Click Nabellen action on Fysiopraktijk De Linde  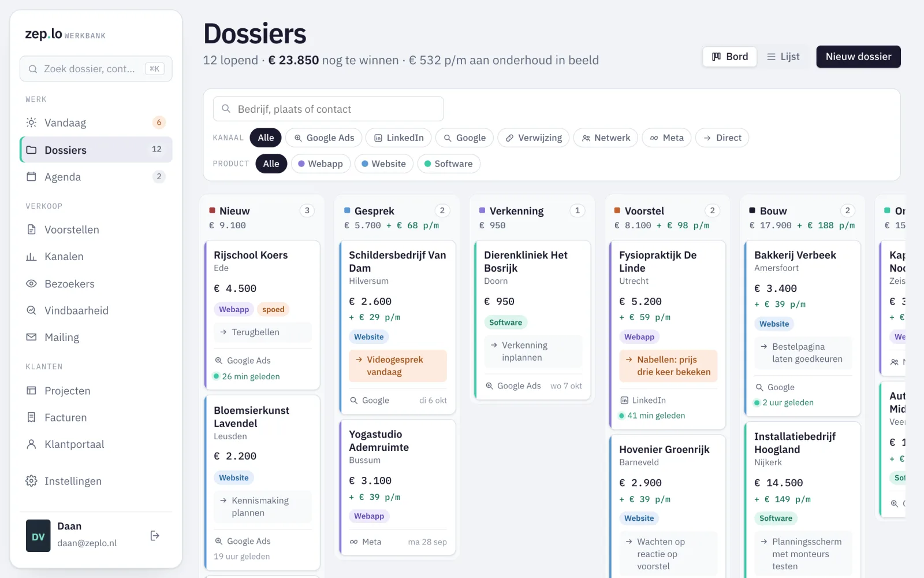668,366
